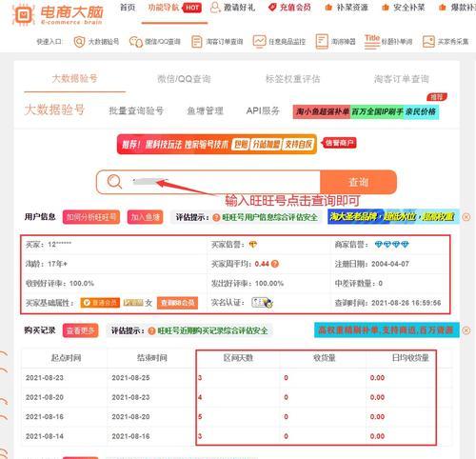Click end date 2021-08-20 cell
This screenshot has width=476, height=459.
click(x=130, y=416)
